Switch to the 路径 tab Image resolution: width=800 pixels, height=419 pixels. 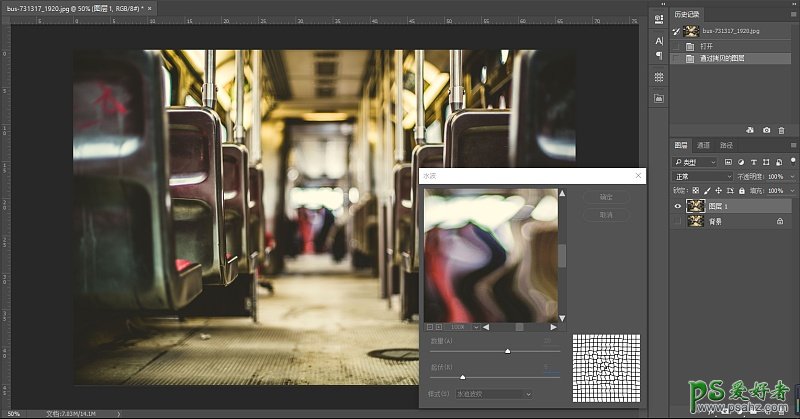(726, 145)
